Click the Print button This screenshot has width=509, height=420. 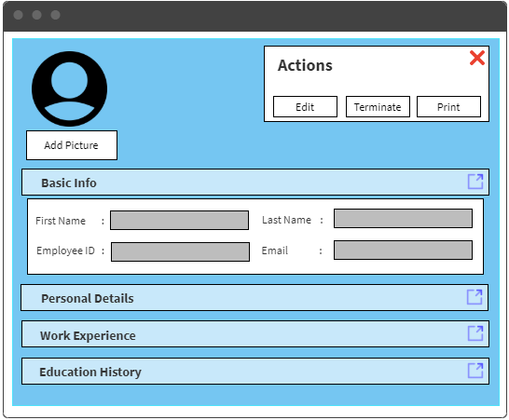(448, 107)
